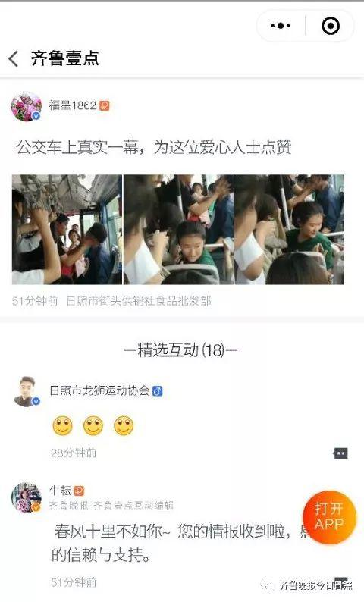Tap location 日照市街头供销社食品批发部
This screenshot has height=602, width=364.
tap(139, 300)
